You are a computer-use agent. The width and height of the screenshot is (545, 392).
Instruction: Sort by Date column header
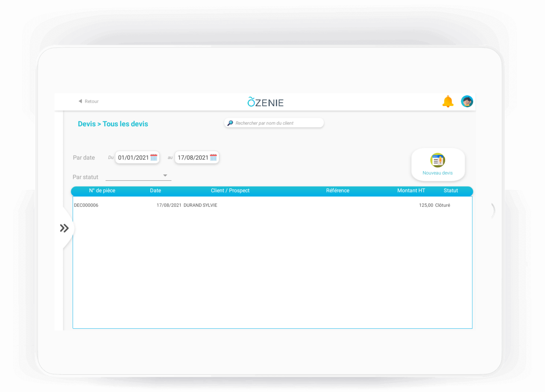[155, 191]
